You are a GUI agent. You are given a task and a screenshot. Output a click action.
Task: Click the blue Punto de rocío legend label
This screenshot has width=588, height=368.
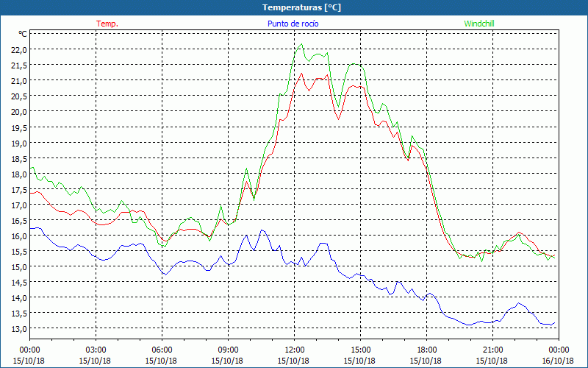point(293,24)
